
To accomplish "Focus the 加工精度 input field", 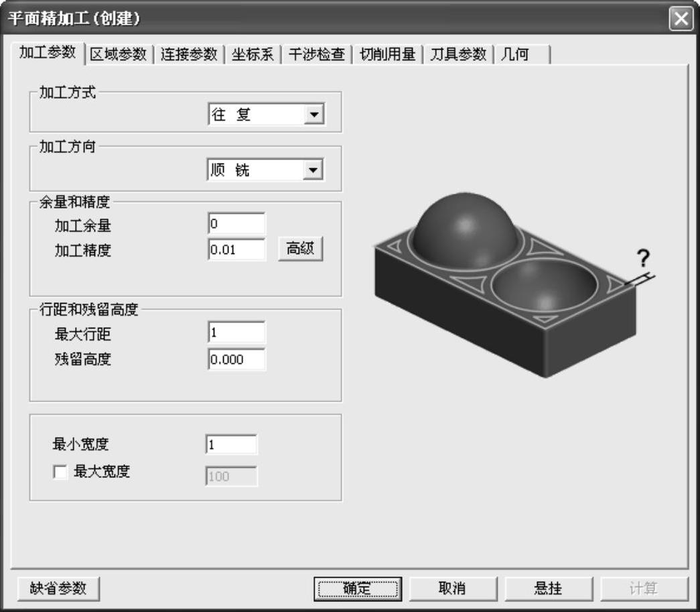I will (x=236, y=250).
